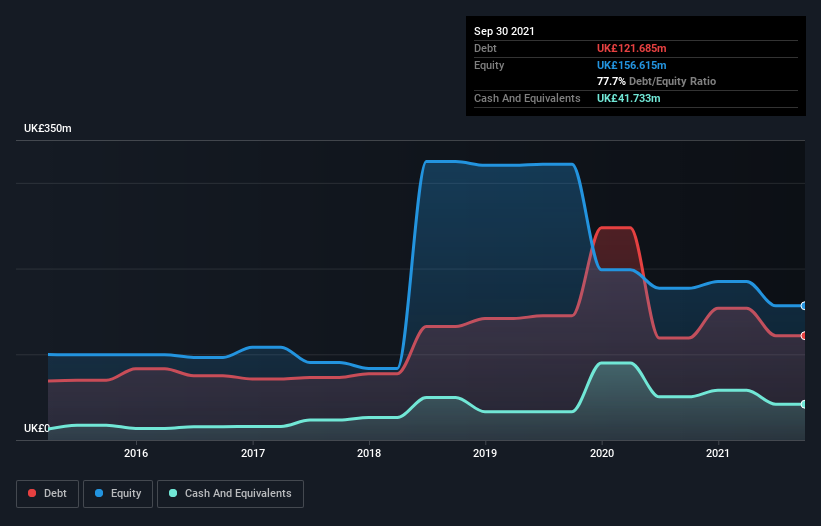Toggle the Debt legend button
Viewport: 821px width, 526px height.
click(x=47, y=494)
